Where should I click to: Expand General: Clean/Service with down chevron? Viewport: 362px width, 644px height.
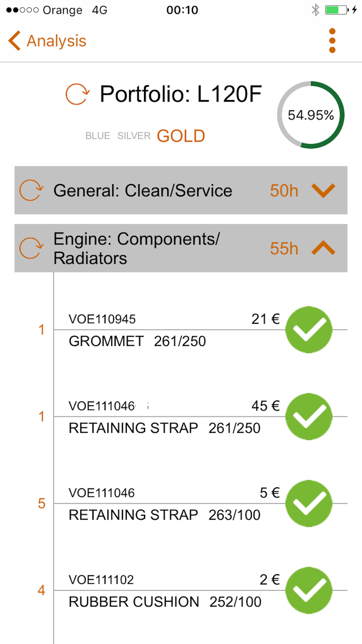click(x=323, y=191)
